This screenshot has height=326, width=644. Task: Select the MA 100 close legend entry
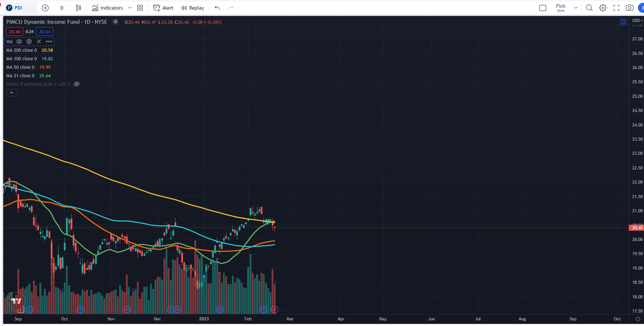(x=21, y=59)
